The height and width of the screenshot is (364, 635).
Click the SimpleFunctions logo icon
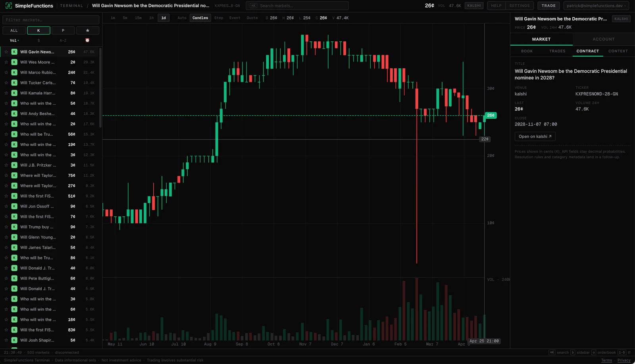coord(8,6)
